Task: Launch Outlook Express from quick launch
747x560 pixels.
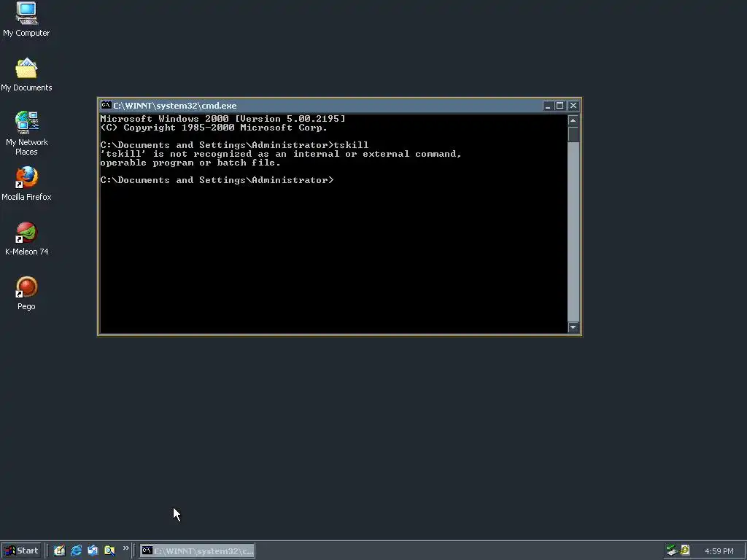Action: click(93, 551)
